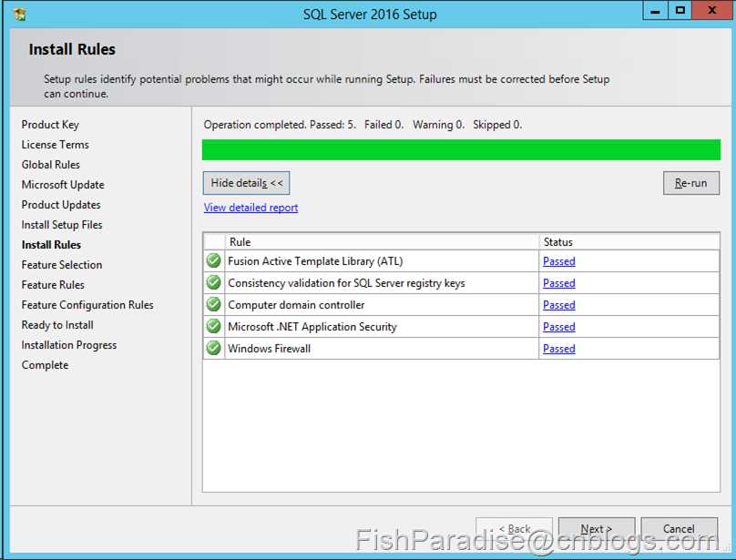The width and height of the screenshot is (736, 560).
Task: Select Product Key step in sidebar
Action: (x=50, y=125)
